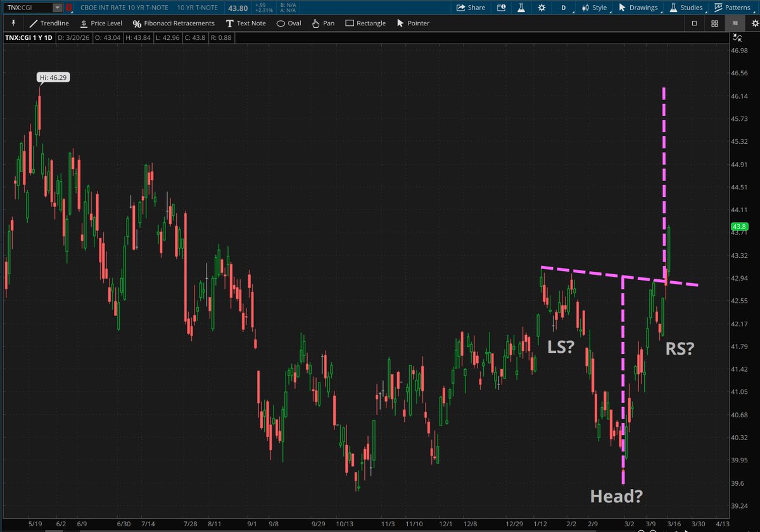Screen dimensions: 760x532
Task: Click the green 43.8 current price label
Action: pyautogui.click(x=739, y=227)
